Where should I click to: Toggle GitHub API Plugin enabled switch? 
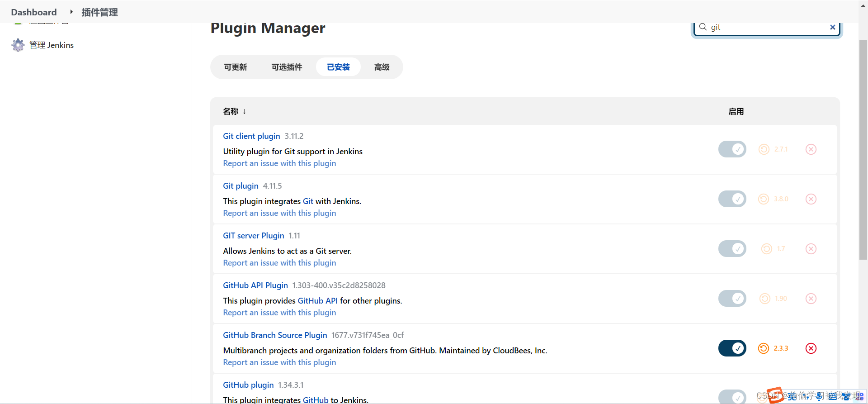(732, 299)
